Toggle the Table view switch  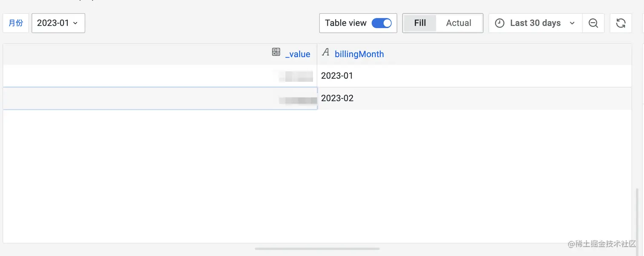381,23
